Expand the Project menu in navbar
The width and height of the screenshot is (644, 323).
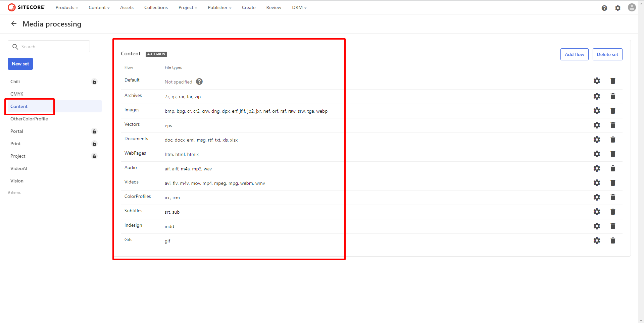188,7
